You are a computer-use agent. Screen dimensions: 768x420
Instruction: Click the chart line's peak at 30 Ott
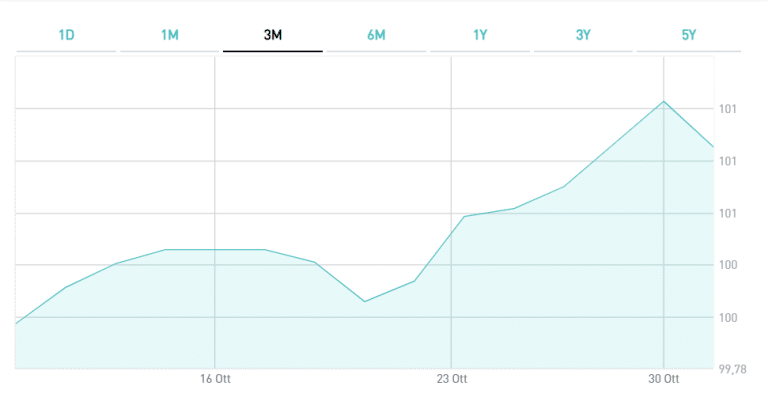coord(664,101)
